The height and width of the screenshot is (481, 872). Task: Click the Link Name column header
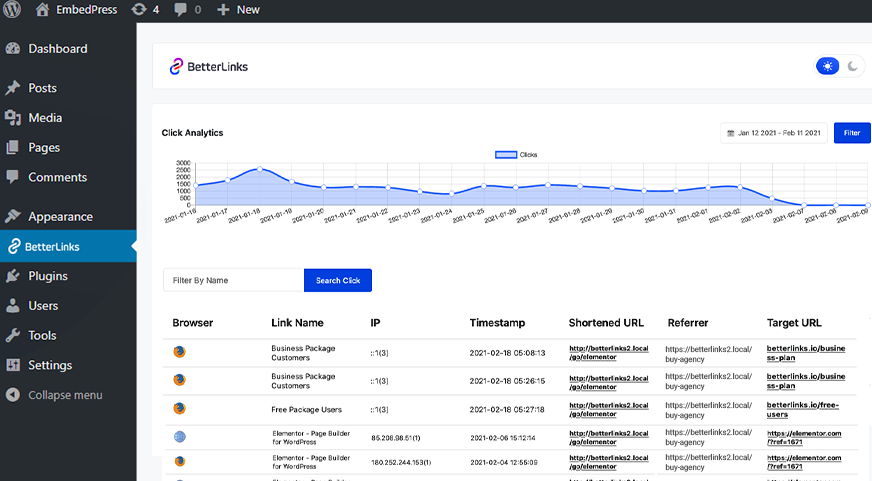click(x=298, y=323)
